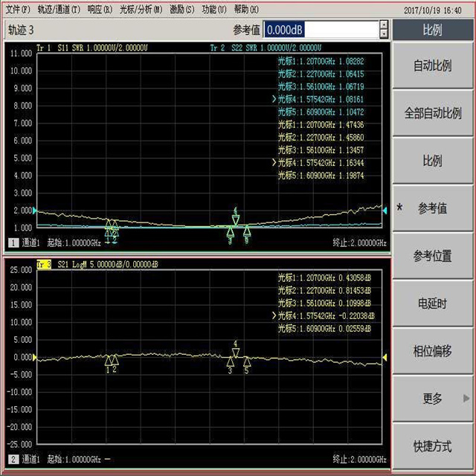Decrease reference value with down stepper arrow
Viewport: 476px width, 476px height.
(384, 33)
